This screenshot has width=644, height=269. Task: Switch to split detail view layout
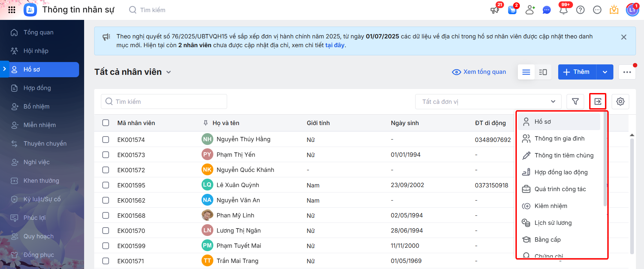pos(543,72)
